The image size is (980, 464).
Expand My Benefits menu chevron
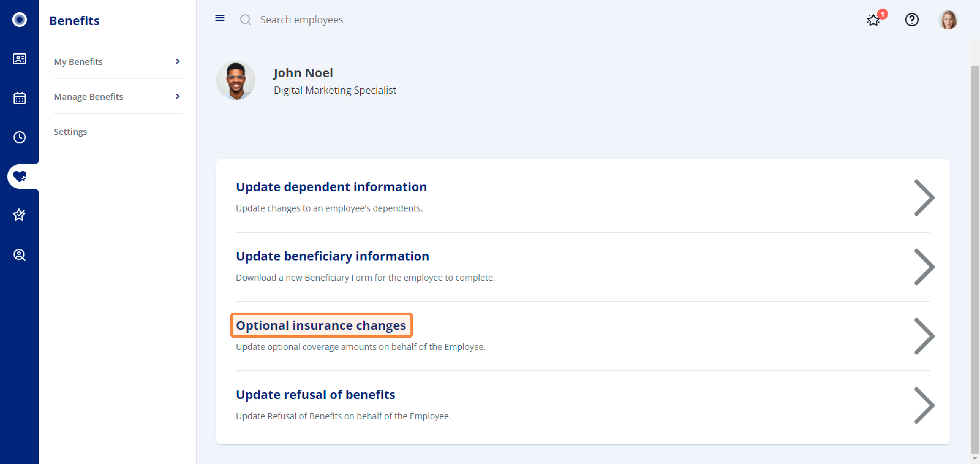(178, 61)
